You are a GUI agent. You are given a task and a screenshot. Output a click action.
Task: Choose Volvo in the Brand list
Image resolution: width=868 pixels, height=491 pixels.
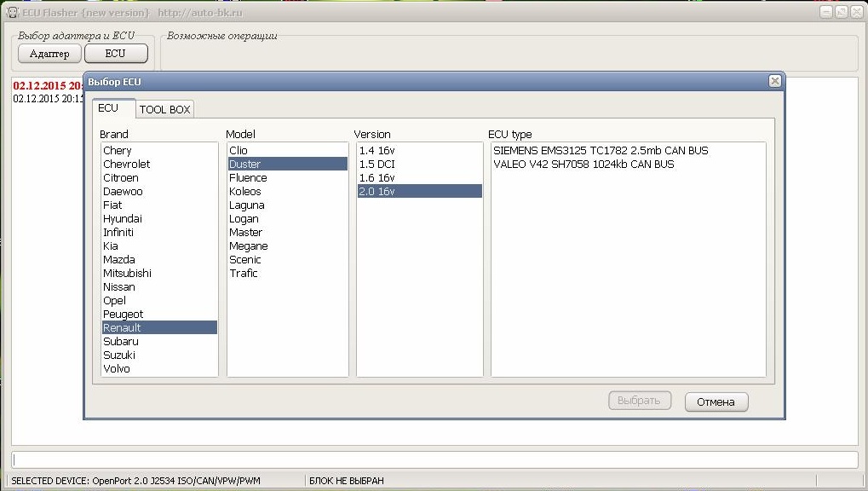(159, 369)
